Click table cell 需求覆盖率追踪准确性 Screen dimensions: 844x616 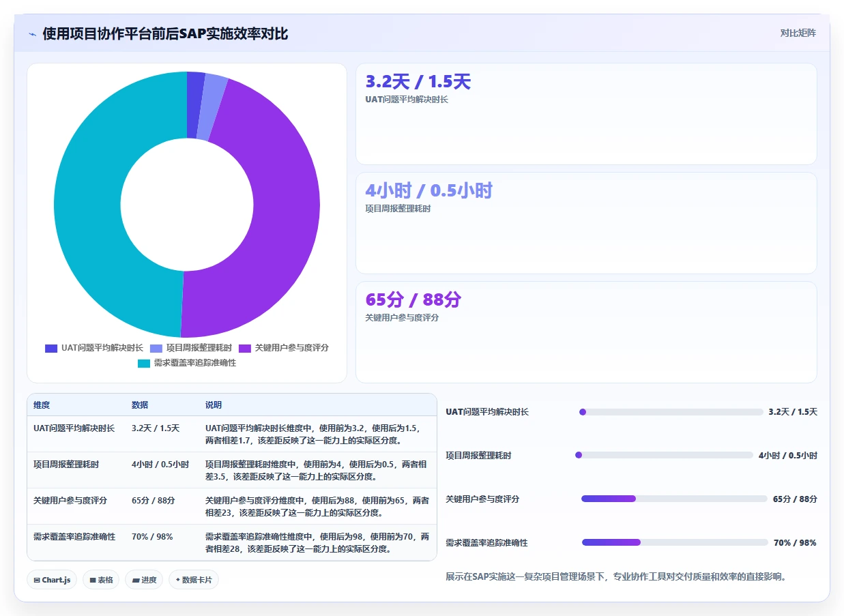coord(74,537)
